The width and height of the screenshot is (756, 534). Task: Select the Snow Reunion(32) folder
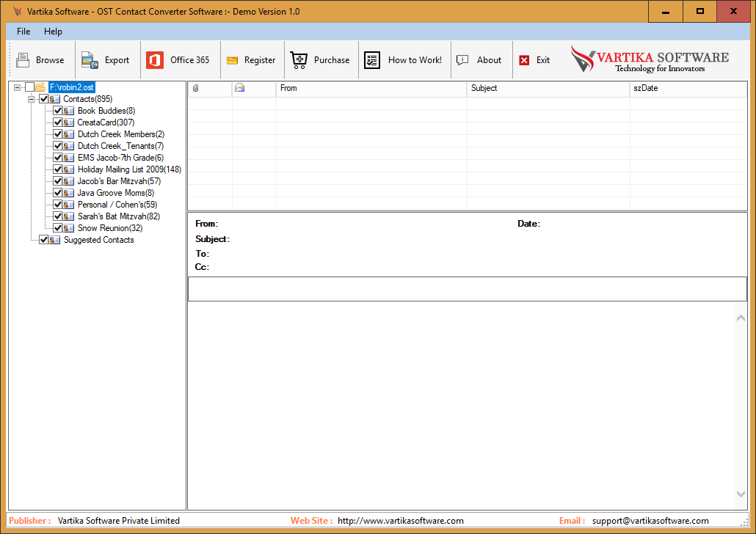(x=110, y=228)
